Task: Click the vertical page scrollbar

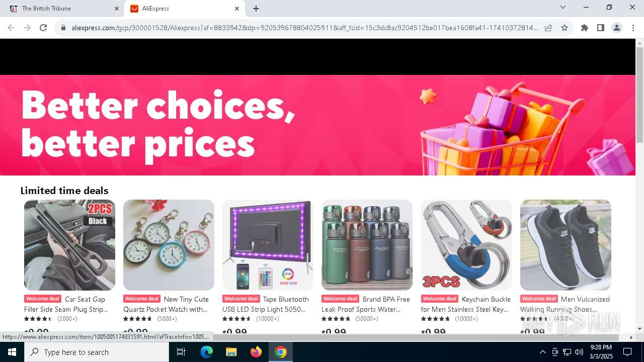Action: [639, 186]
